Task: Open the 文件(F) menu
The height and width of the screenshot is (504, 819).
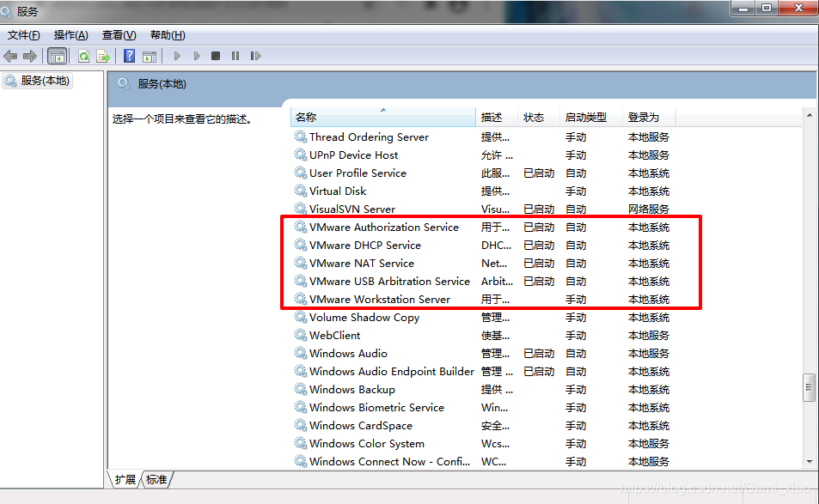Action: (x=23, y=35)
